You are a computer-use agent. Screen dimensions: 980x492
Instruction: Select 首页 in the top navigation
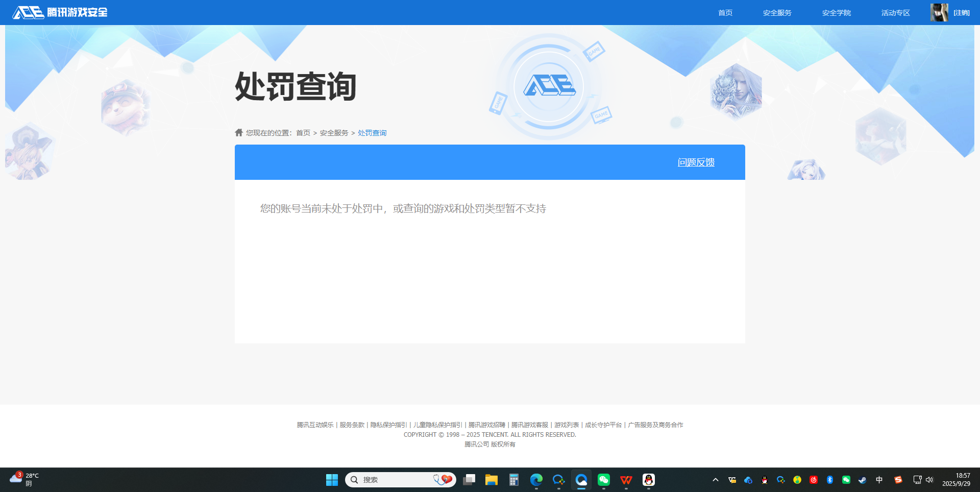[725, 12]
